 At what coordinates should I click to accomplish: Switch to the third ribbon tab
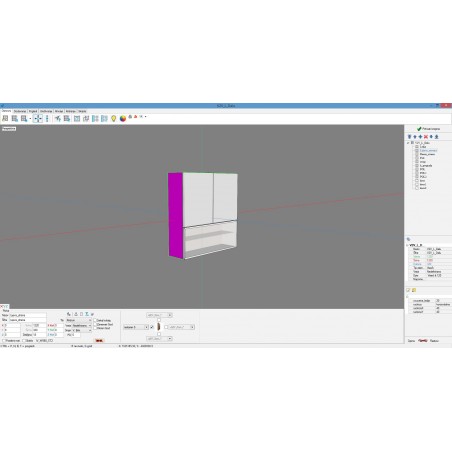click(x=33, y=111)
